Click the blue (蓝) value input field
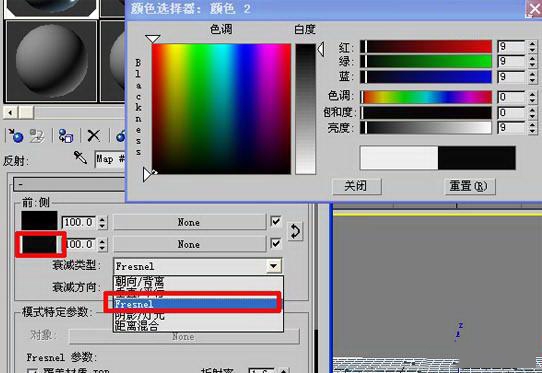The width and height of the screenshot is (542, 373). [511, 77]
